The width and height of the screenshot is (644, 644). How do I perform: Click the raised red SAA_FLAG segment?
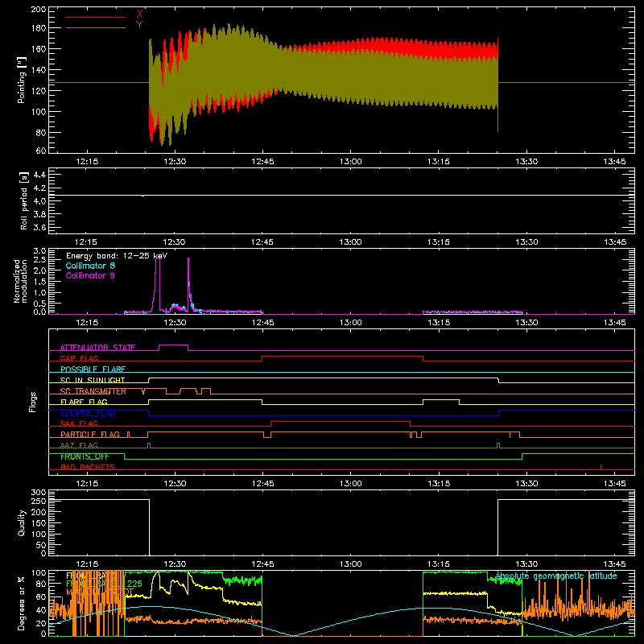point(341,421)
